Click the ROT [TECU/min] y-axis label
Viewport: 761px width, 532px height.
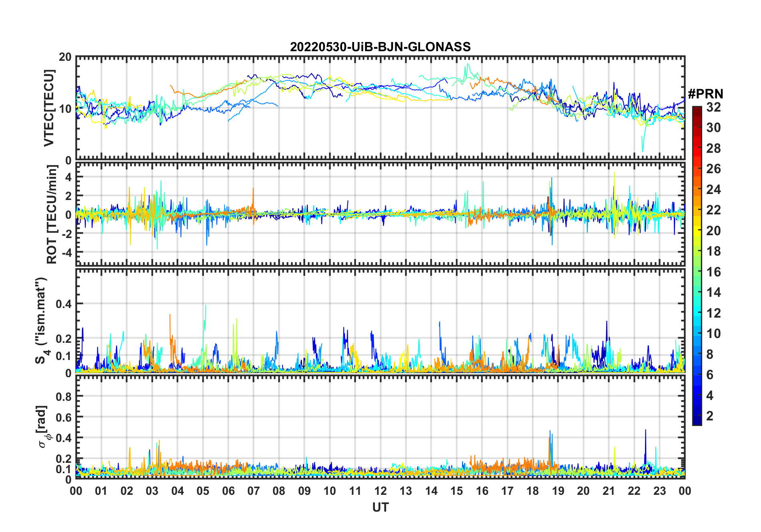coord(52,214)
